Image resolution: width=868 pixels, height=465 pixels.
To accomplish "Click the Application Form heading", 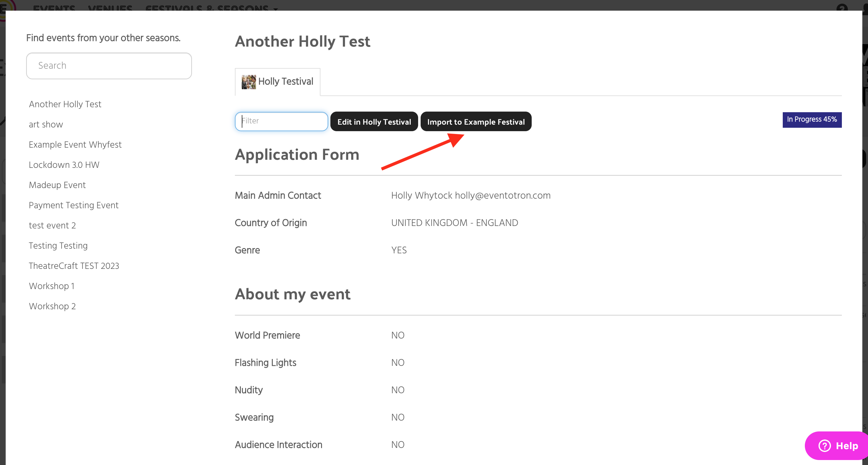I will tap(297, 154).
